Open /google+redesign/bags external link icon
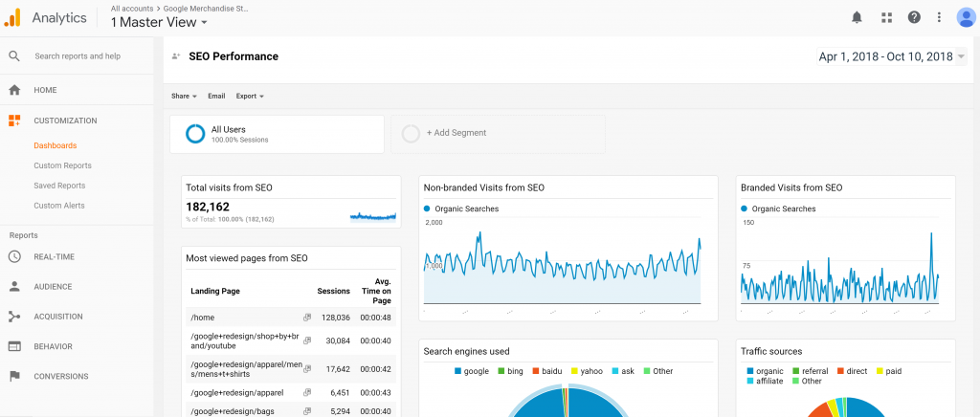Screen dimensions: 980x417 307,411
